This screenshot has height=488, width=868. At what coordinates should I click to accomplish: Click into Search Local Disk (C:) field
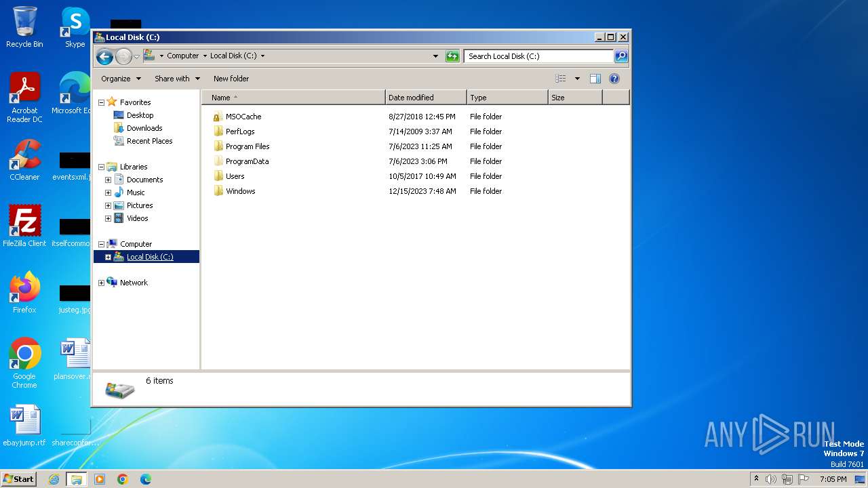[x=539, y=56]
